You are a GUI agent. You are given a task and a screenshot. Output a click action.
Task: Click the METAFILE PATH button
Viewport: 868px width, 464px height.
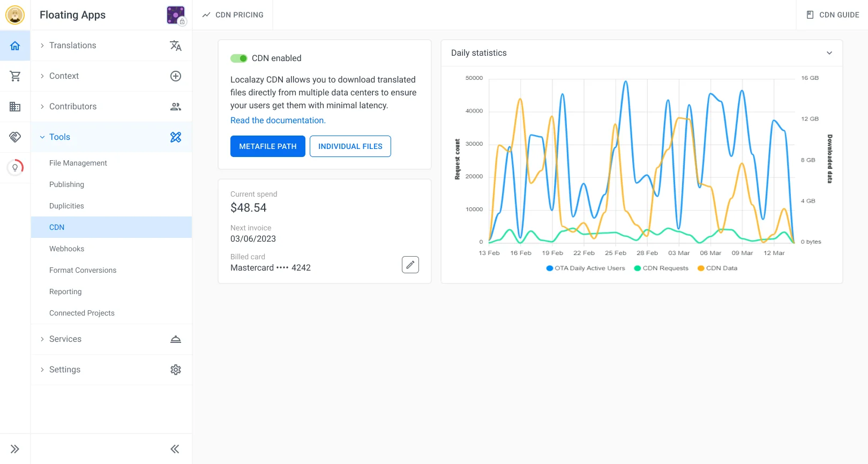click(x=267, y=146)
